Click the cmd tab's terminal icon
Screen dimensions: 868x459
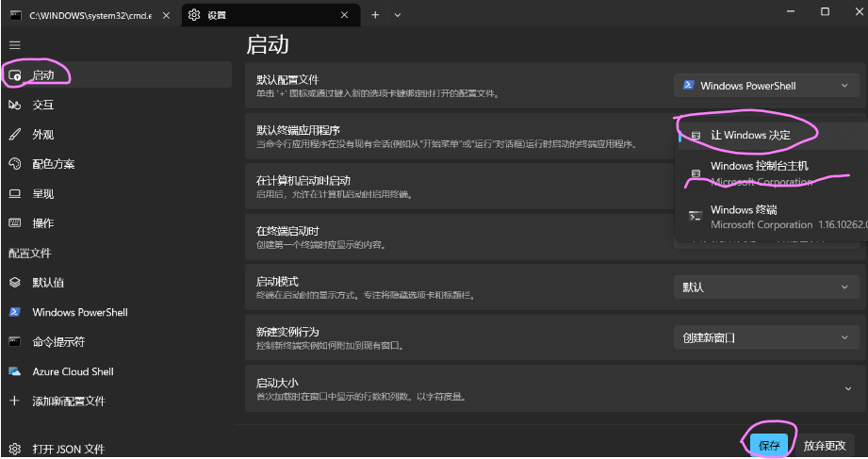click(x=15, y=15)
